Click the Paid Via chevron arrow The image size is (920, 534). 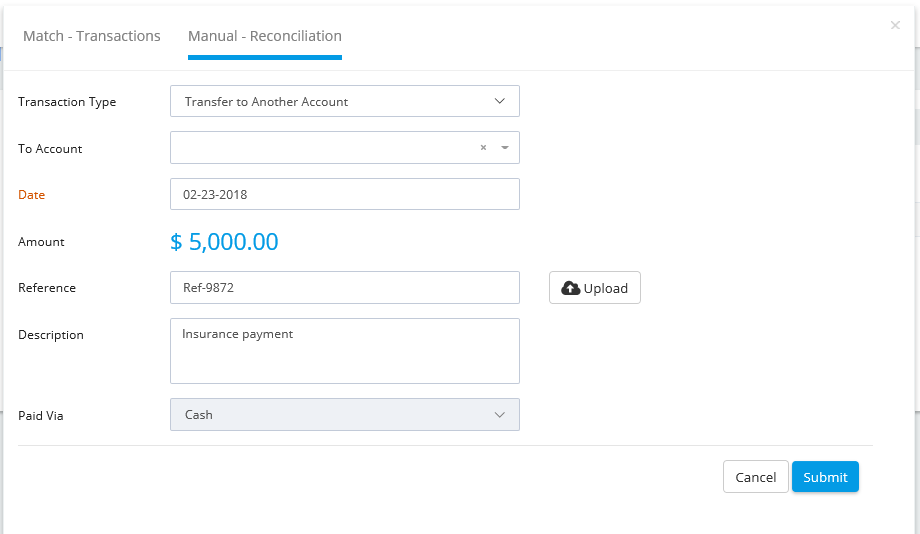tap(499, 415)
